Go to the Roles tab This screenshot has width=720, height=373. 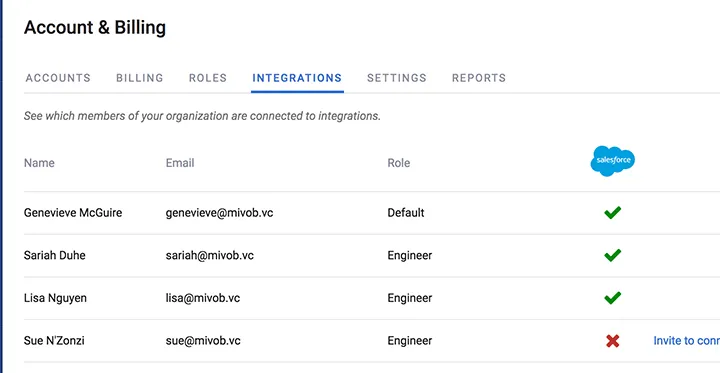[x=208, y=78]
